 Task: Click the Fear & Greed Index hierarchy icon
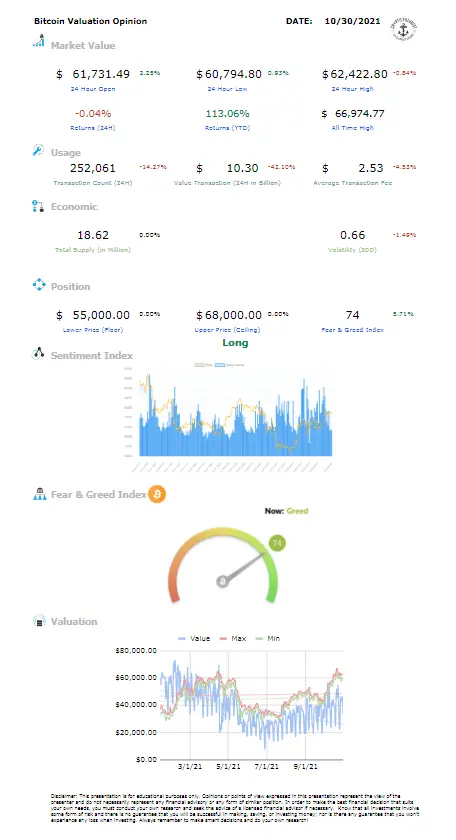click(x=40, y=494)
